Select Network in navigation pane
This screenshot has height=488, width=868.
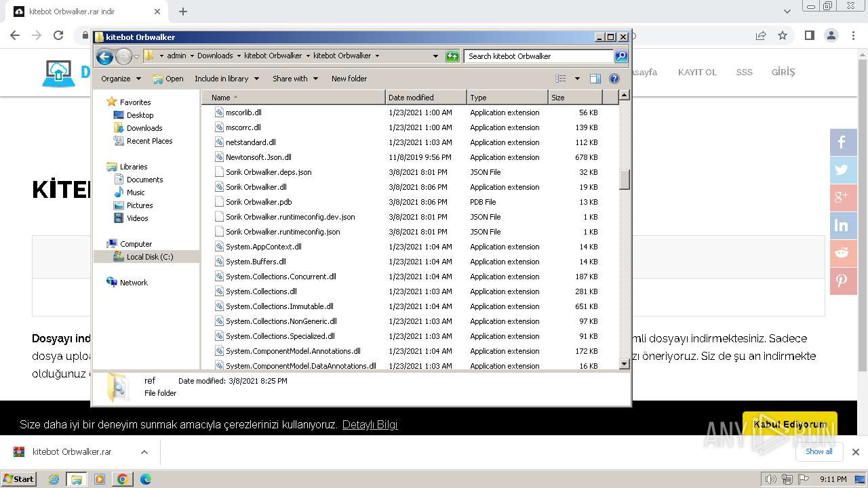(134, 283)
